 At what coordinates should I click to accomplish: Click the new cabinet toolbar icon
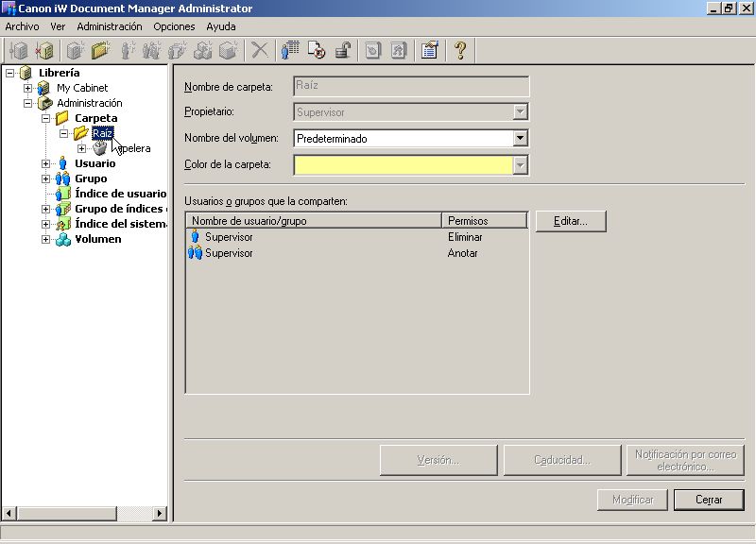(x=75, y=50)
